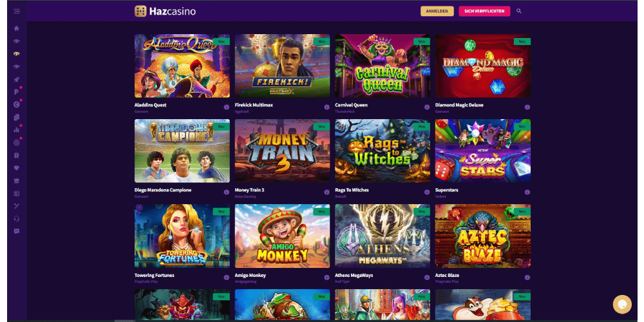Show info for Aladdins Quest game
This screenshot has width=644, height=322.
pyautogui.click(x=226, y=107)
